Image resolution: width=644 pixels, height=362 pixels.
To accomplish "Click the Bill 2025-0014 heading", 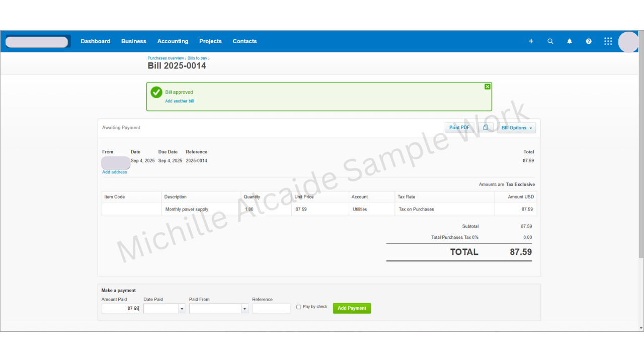I will 177,66.
